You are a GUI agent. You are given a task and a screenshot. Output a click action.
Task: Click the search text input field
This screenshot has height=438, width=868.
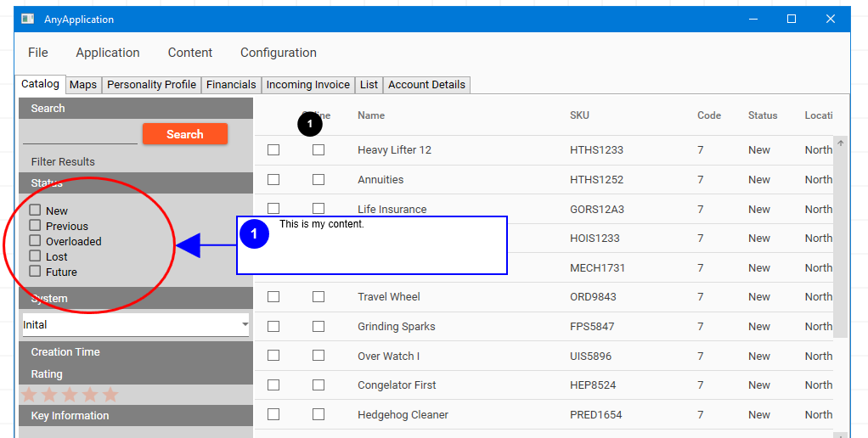pyautogui.click(x=80, y=134)
